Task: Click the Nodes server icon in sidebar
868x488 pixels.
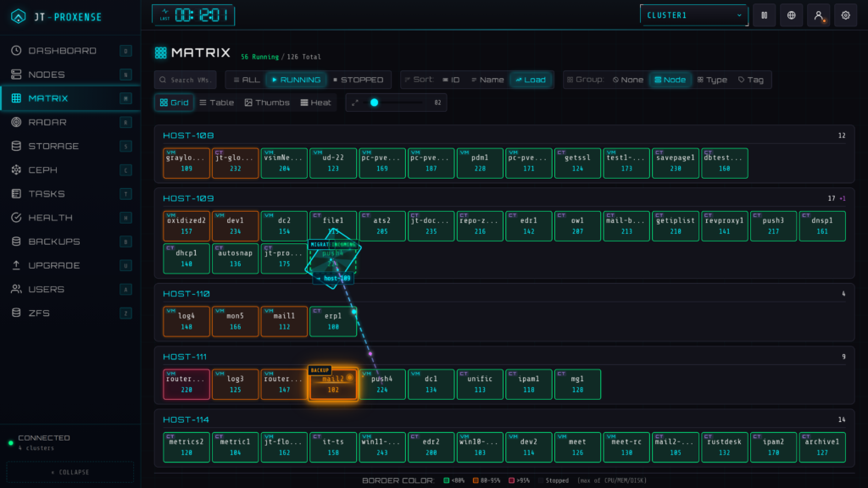Action: (x=16, y=75)
